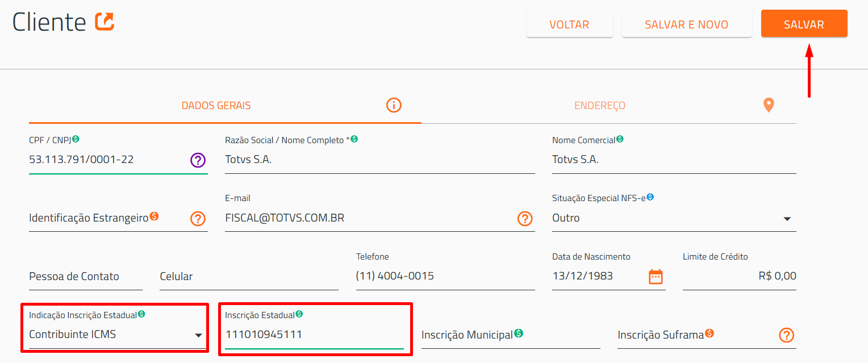868x363 pixels.
Task: Switch to the Dados Gerais tab
Action: pos(216,106)
